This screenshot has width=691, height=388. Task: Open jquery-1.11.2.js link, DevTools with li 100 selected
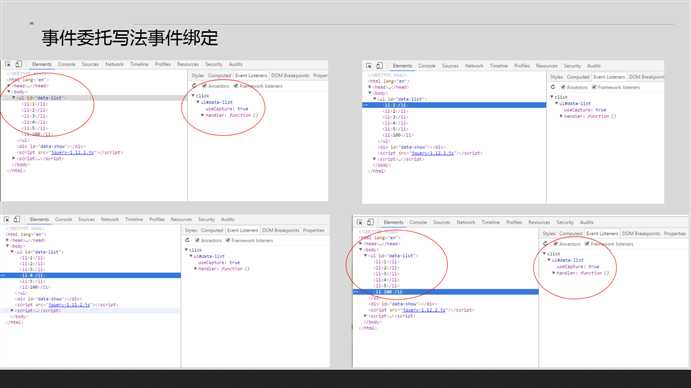point(424,310)
